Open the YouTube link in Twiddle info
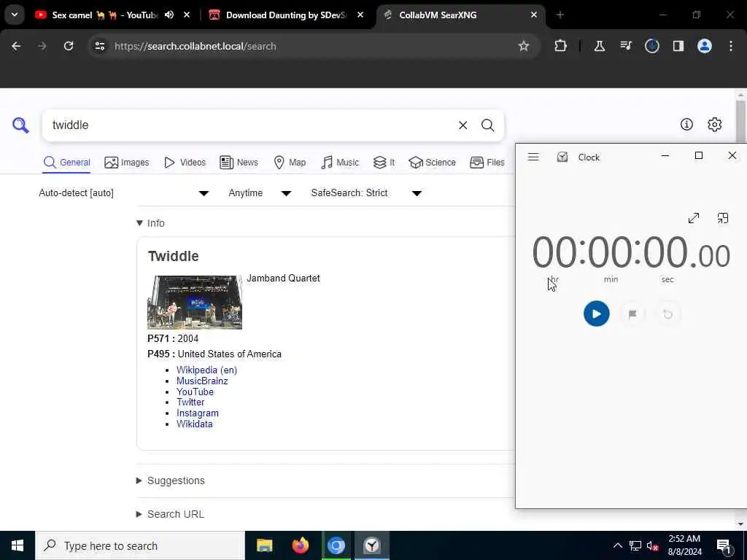 [x=195, y=392]
